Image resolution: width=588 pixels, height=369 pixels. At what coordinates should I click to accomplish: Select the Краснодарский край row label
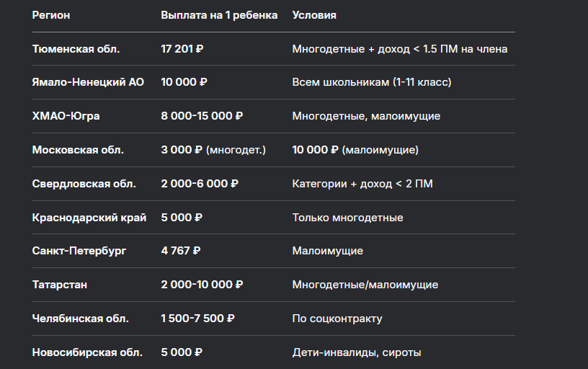[89, 218]
